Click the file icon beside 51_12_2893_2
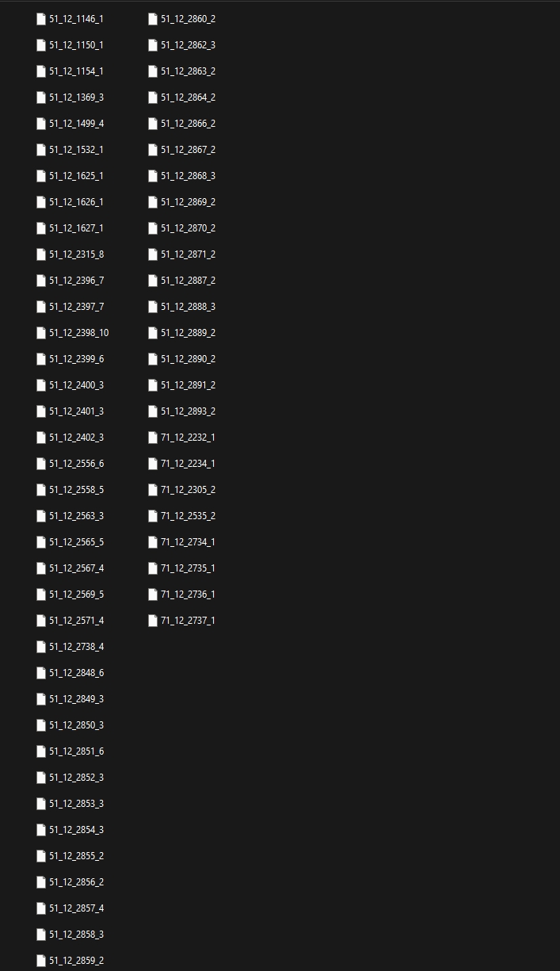 (x=153, y=411)
